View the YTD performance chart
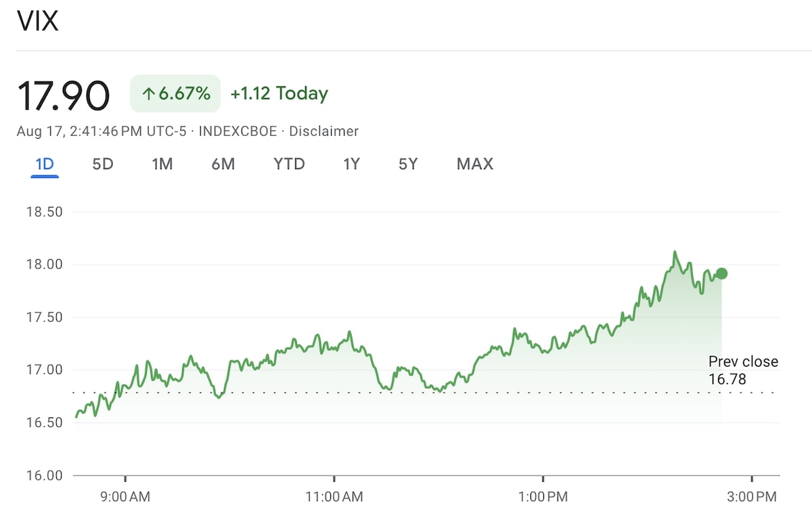 click(289, 164)
